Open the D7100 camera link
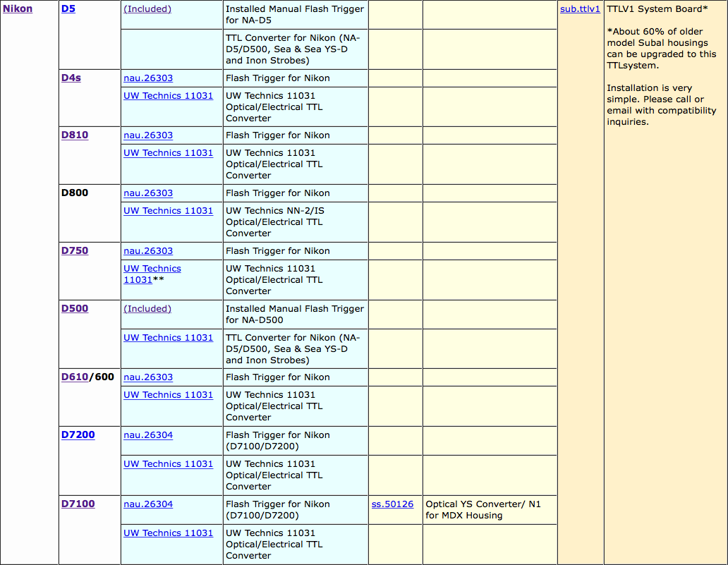This screenshot has height=565, width=728. pyautogui.click(x=78, y=504)
